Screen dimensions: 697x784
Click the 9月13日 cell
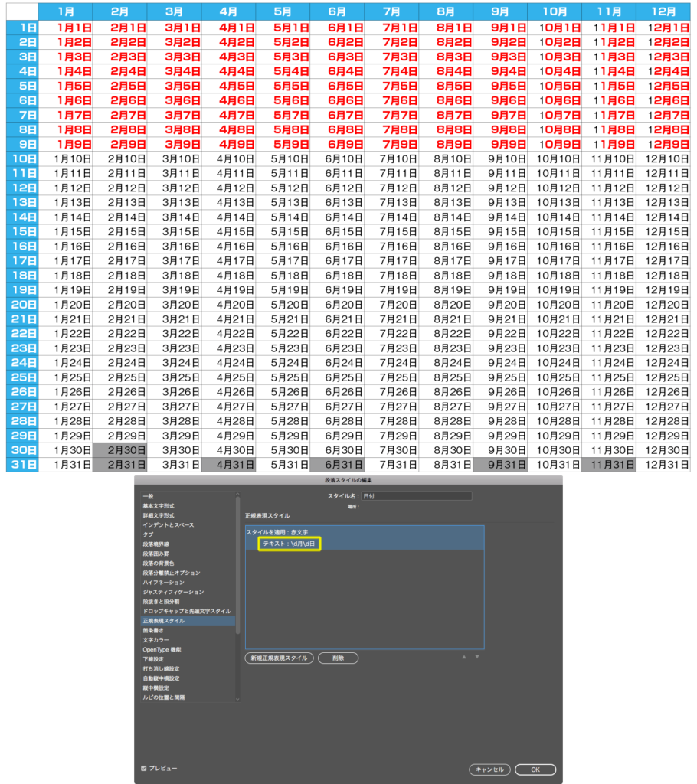pos(500,202)
